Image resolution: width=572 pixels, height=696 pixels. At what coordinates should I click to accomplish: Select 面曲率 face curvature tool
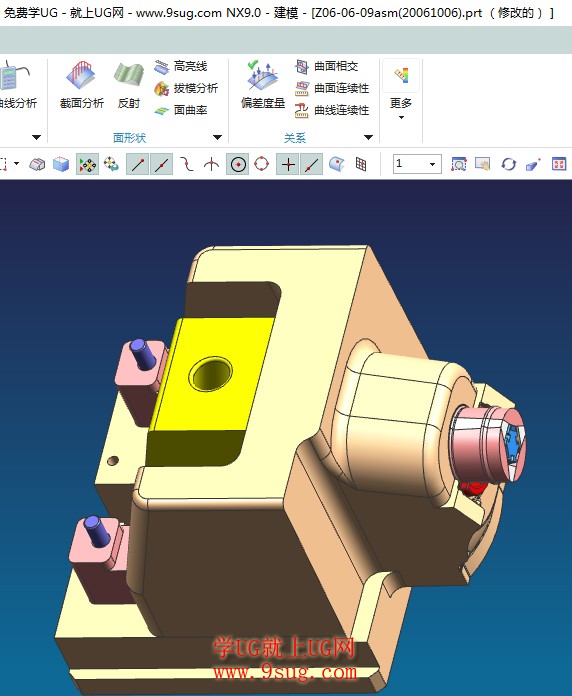pyautogui.click(x=181, y=110)
